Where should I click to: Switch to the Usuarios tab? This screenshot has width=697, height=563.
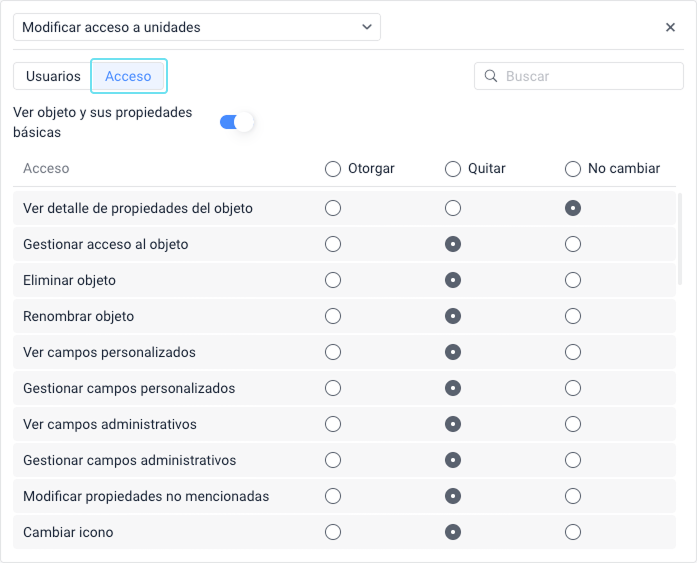coord(53,76)
